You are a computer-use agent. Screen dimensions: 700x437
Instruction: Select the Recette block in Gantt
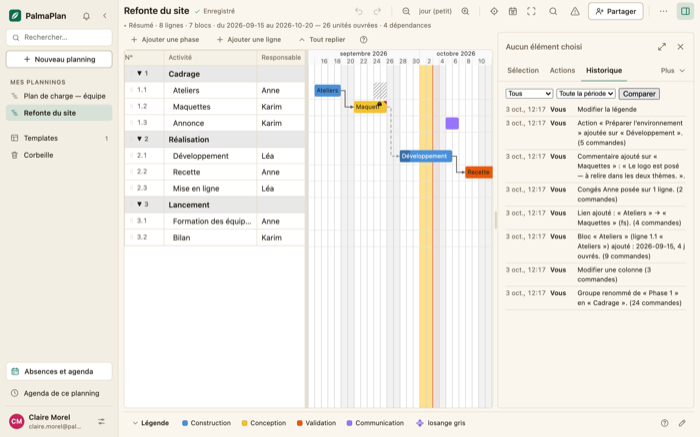pyautogui.click(x=479, y=172)
